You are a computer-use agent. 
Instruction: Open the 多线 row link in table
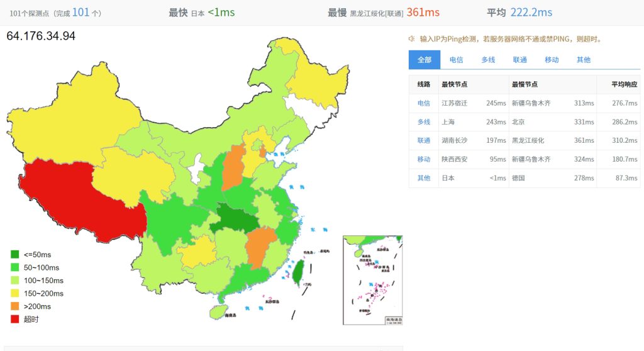pyautogui.click(x=424, y=122)
